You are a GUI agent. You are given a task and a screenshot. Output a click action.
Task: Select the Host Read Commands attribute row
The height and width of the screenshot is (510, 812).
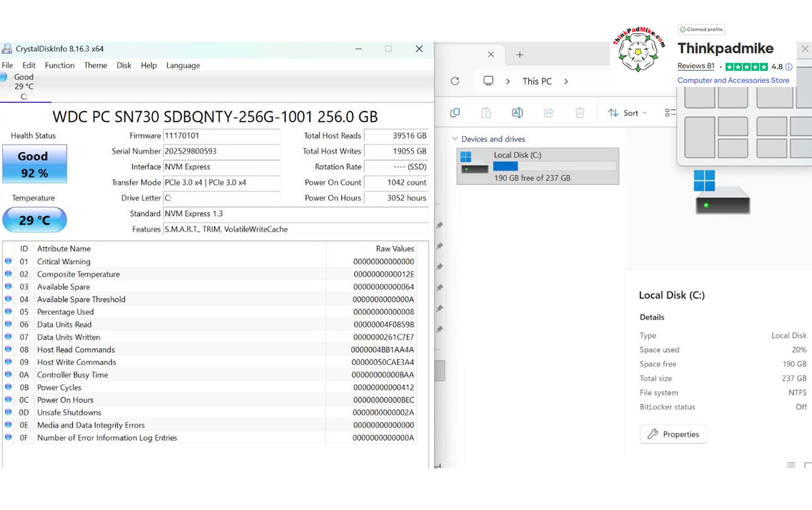click(x=210, y=349)
